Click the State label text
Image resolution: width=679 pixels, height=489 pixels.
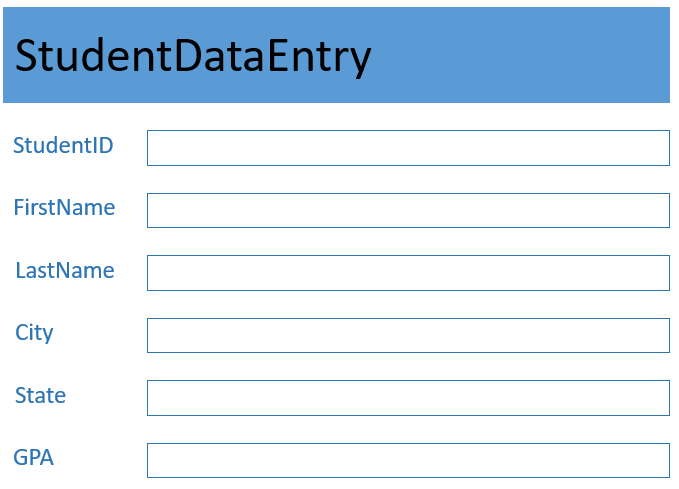point(40,396)
